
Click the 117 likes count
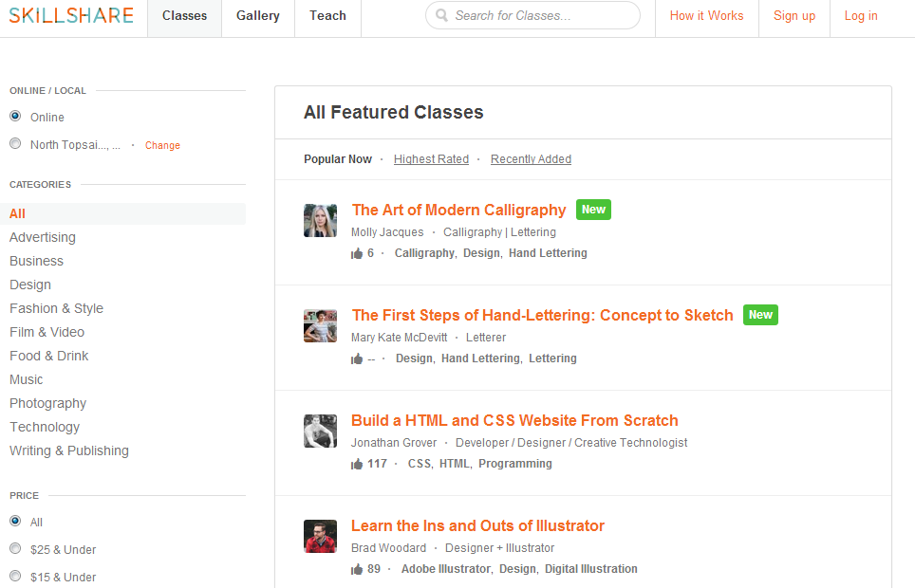(x=377, y=464)
